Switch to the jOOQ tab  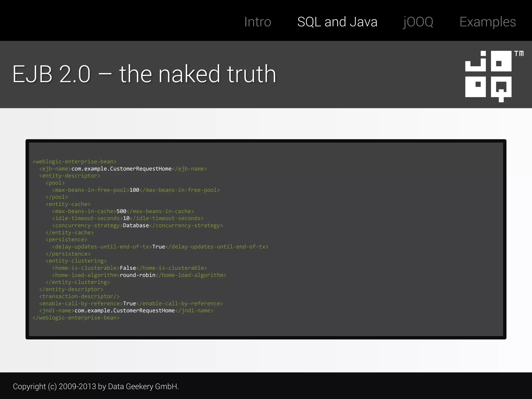(418, 22)
